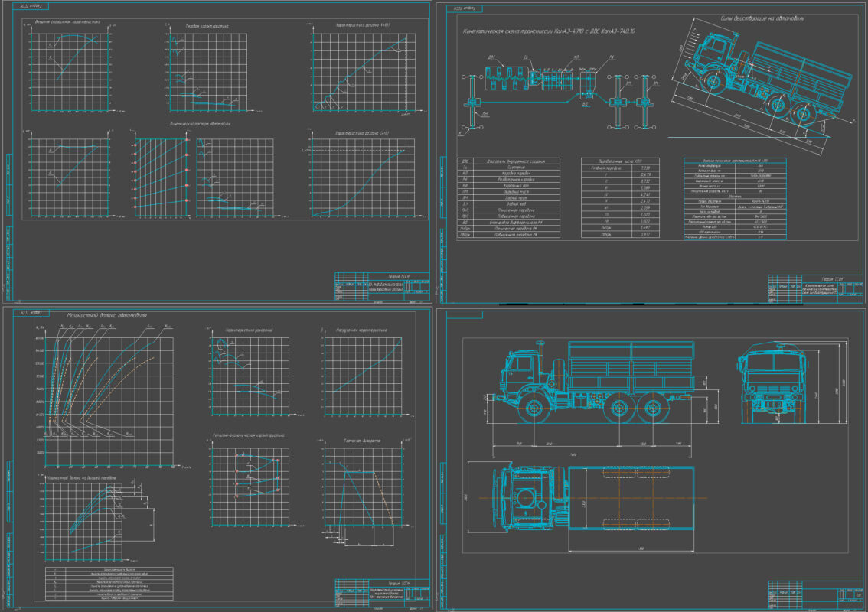868x612 pixels.
Task: Click the 'Передний мост' table cell
Action: (516, 191)
